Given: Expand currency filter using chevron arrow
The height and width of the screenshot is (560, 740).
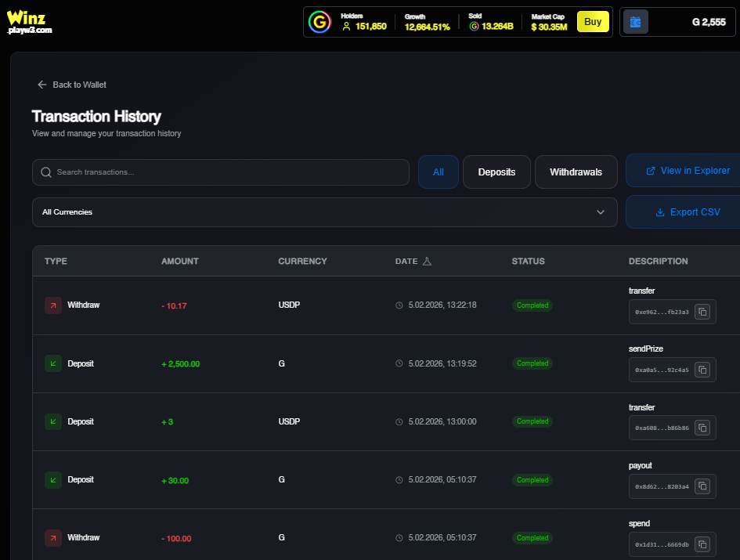Looking at the screenshot, I should pyautogui.click(x=601, y=212).
